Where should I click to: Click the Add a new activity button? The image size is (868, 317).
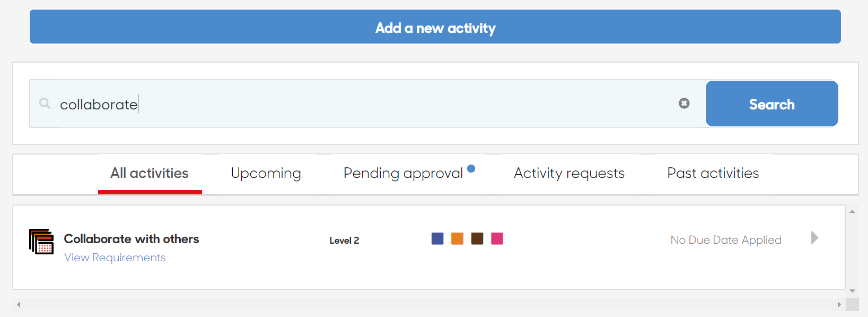coord(435,27)
